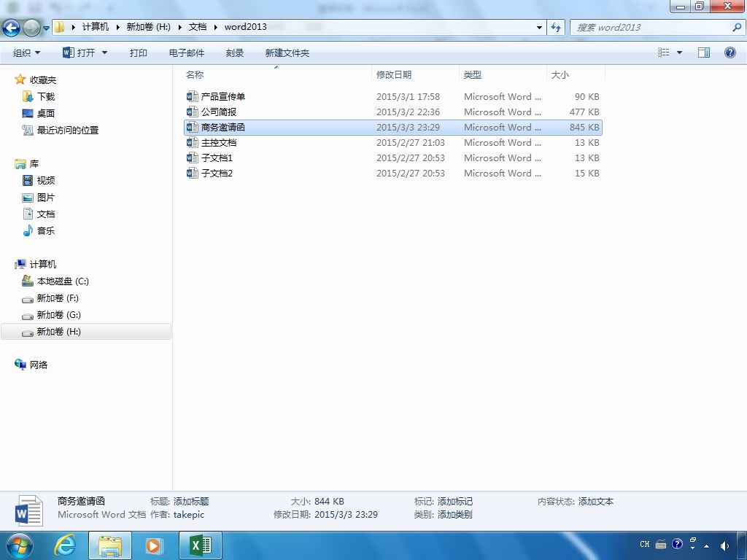Viewport: 747px width, 560px height.
Task: Open the recent pages dropdown arrow
Action: (46, 28)
